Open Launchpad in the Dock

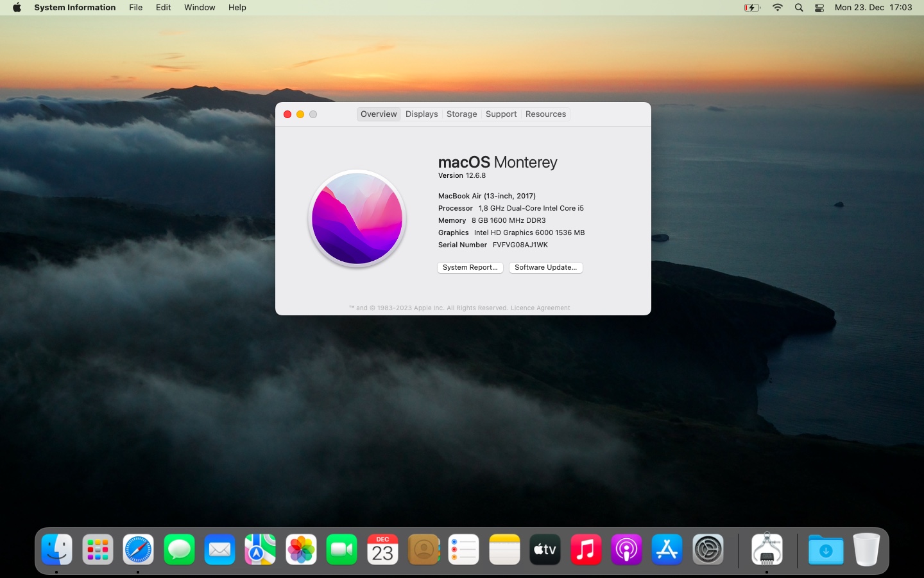click(98, 550)
